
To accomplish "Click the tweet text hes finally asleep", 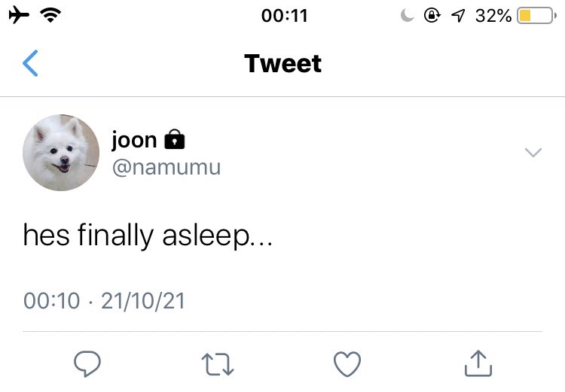I will (x=148, y=236).
